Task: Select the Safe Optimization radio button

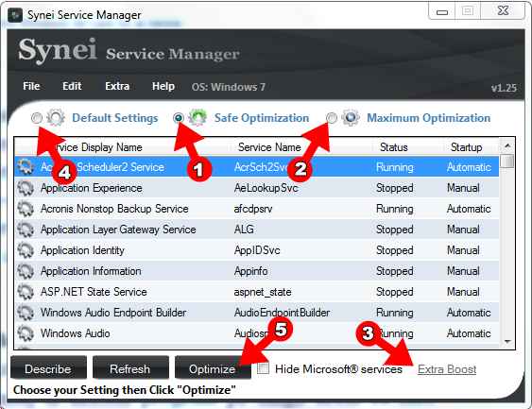Action: tap(179, 118)
